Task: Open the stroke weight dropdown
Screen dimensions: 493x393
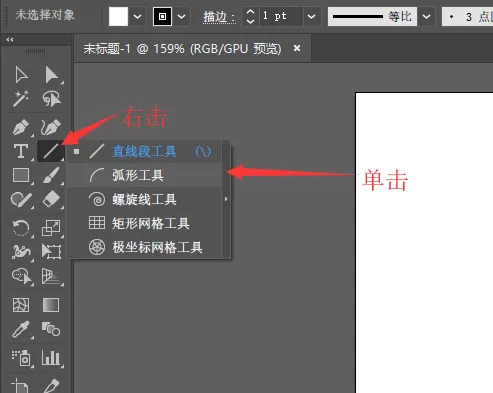Action: point(311,16)
